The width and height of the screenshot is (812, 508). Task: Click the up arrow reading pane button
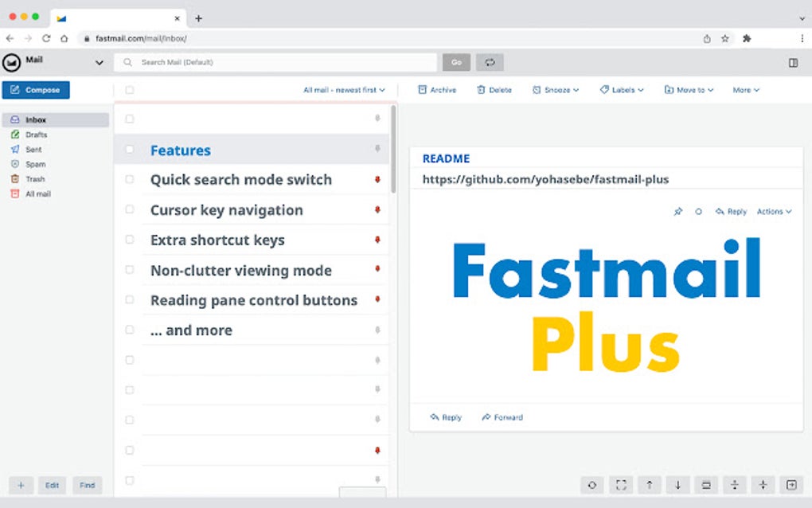coord(650,485)
